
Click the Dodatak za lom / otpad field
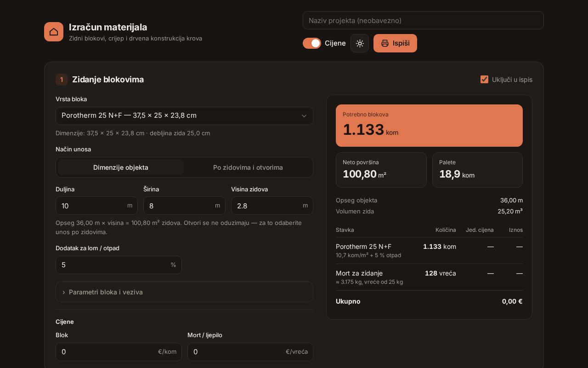(x=119, y=265)
